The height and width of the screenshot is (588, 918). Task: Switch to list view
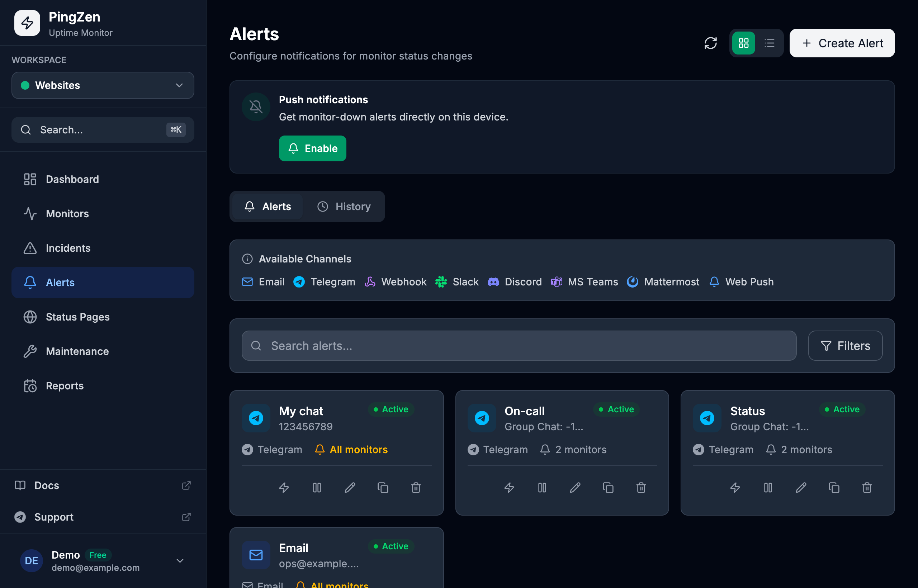coord(769,43)
